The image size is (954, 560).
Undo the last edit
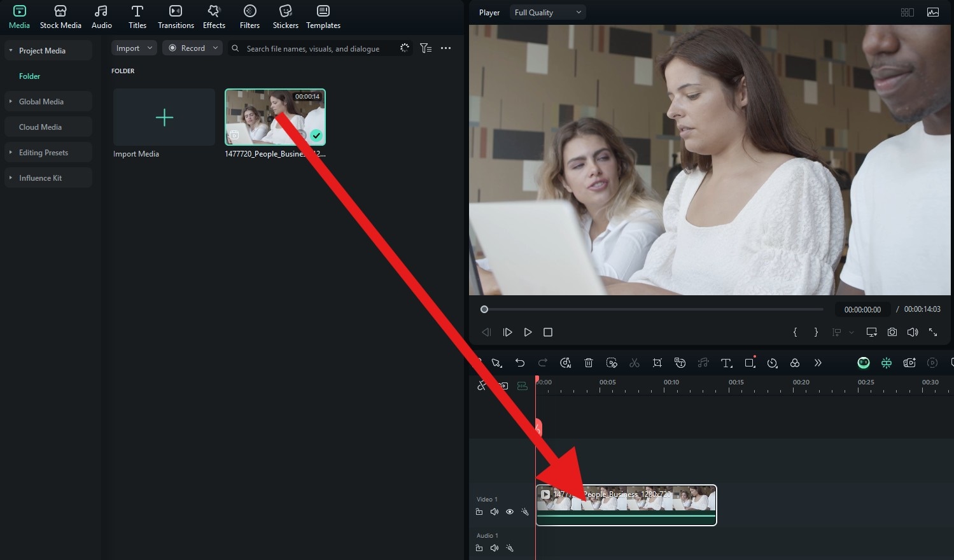pos(520,363)
